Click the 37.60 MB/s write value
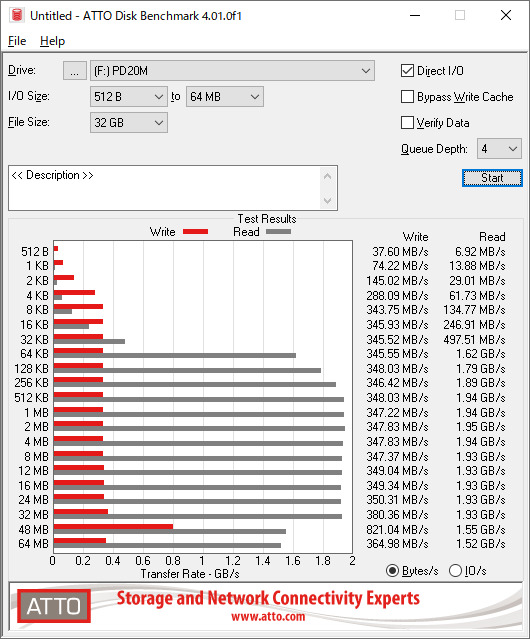530x639 pixels. 400,252
